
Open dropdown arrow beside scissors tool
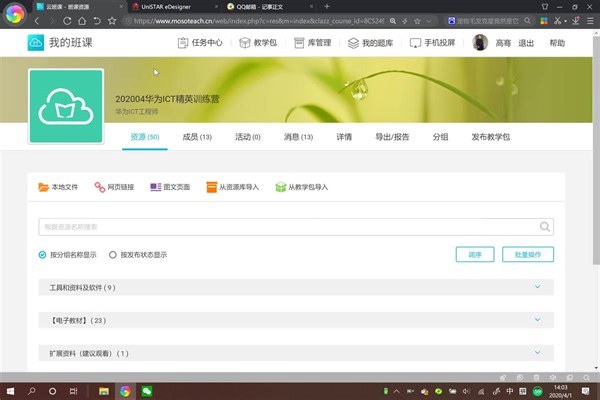click(566, 21)
